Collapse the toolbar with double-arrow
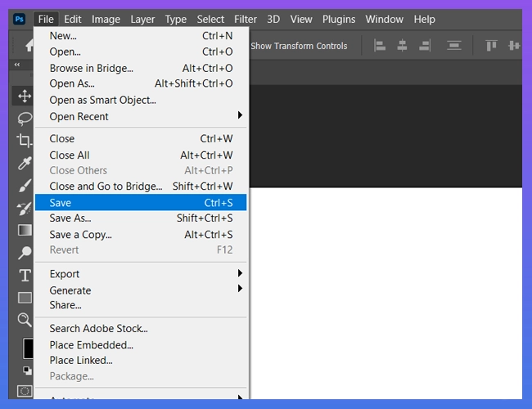This screenshot has width=532, height=409. click(18, 65)
